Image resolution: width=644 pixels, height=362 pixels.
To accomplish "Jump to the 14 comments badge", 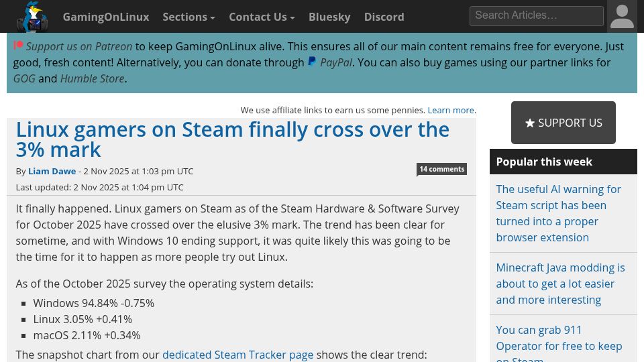I will [441, 169].
